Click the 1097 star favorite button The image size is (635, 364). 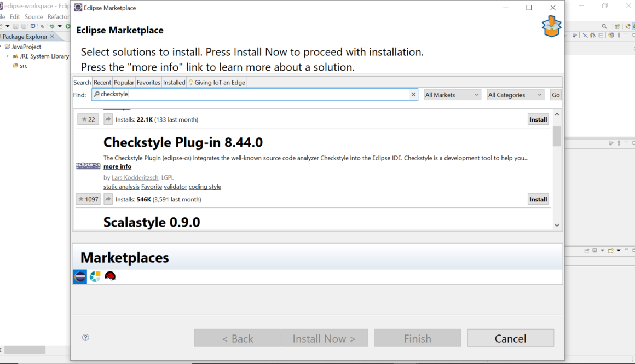[x=88, y=199]
